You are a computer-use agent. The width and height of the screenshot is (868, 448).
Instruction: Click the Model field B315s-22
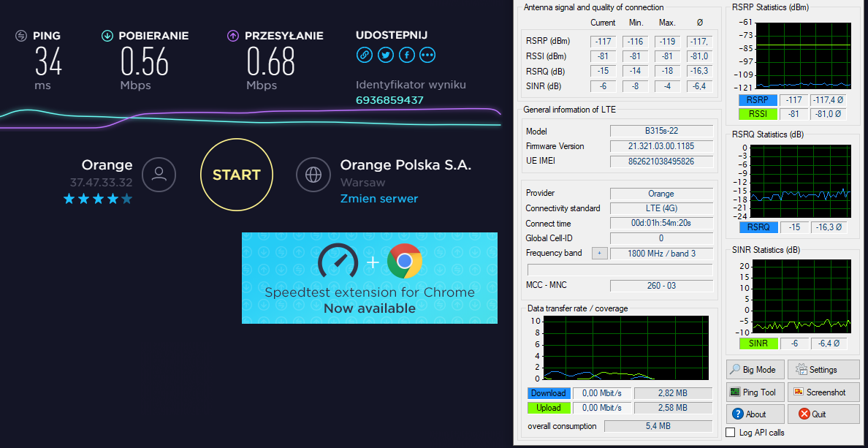[x=661, y=132]
